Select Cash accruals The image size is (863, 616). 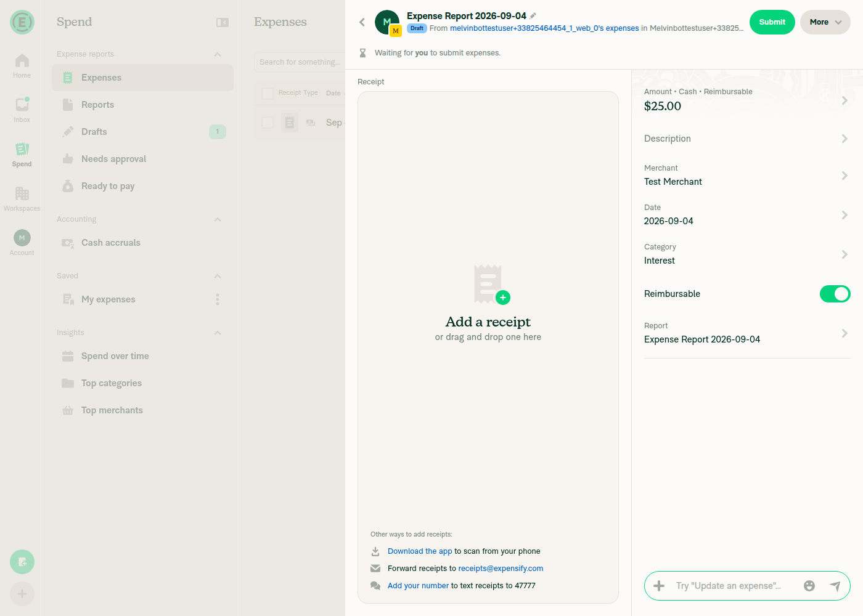[142, 243]
